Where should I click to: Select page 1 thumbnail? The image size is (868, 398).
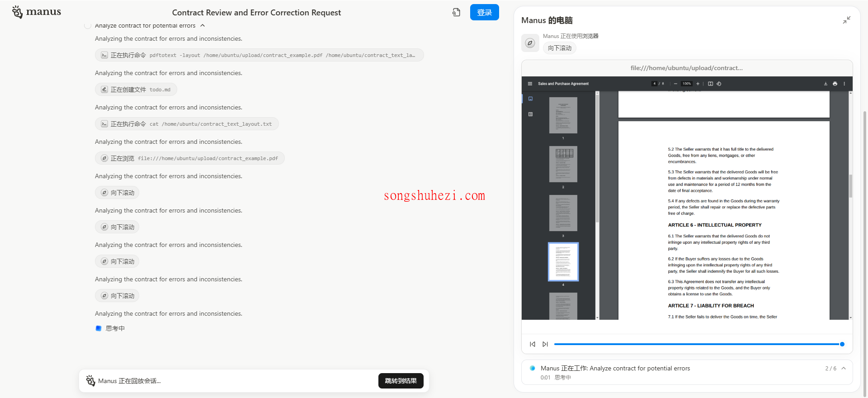[x=563, y=115]
